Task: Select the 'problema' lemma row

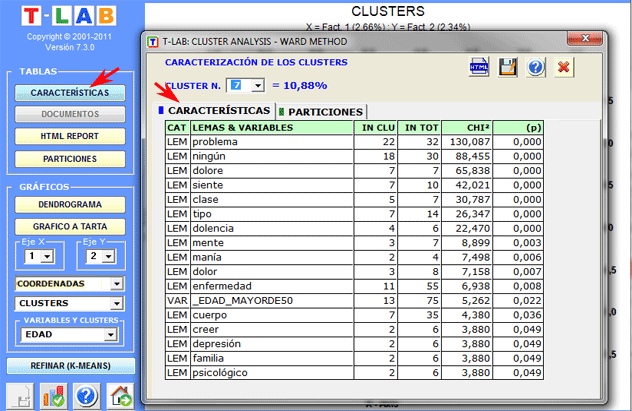Action: pyautogui.click(x=354, y=142)
